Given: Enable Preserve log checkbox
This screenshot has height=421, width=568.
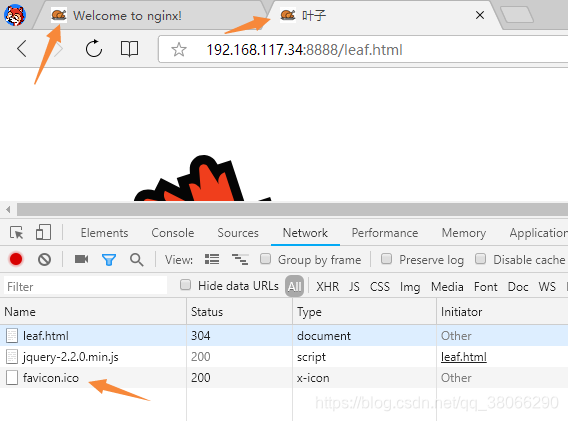Looking at the screenshot, I should (x=387, y=259).
